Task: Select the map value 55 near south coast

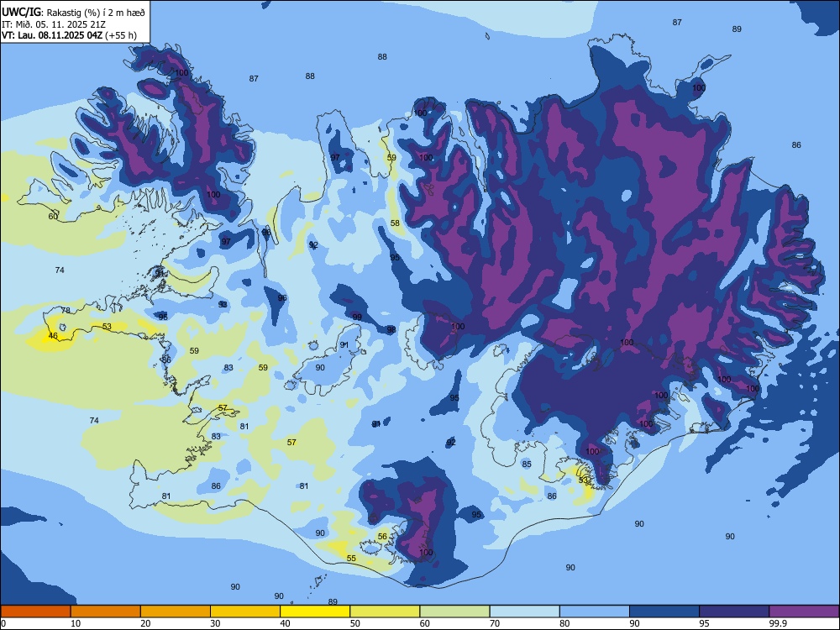Action: click(x=351, y=559)
